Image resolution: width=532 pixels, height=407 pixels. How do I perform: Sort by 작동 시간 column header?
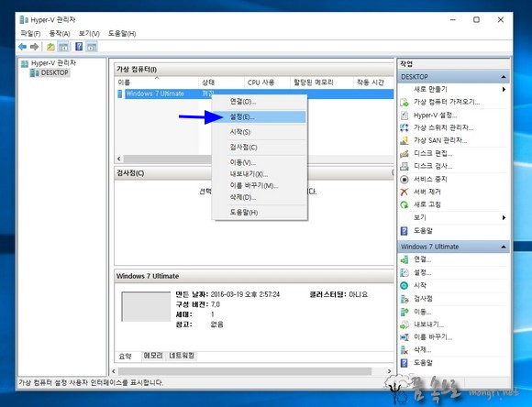coord(373,82)
